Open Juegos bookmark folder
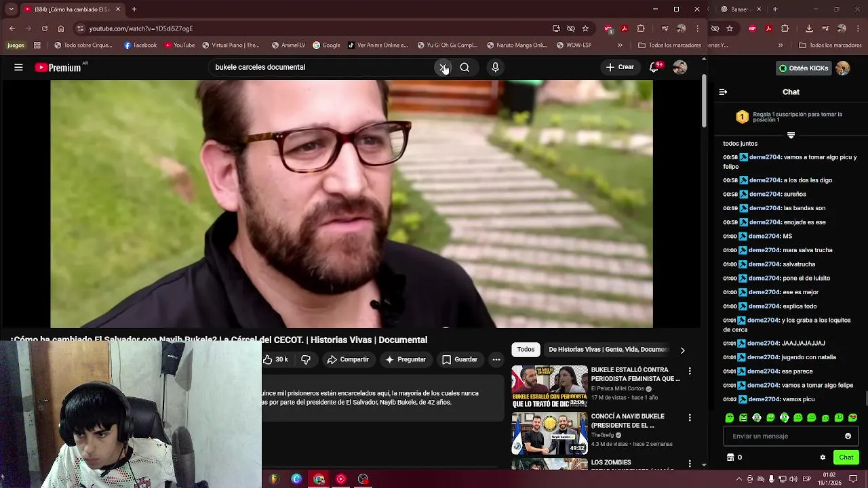The width and height of the screenshot is (868, 488). pyautogui.click(x=16, y=45)
